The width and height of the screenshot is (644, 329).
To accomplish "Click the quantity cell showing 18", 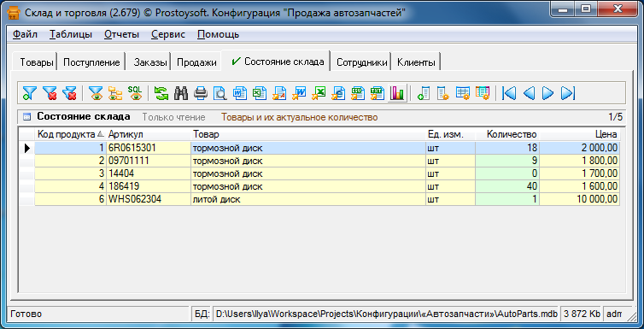I will tap(507, 148).
